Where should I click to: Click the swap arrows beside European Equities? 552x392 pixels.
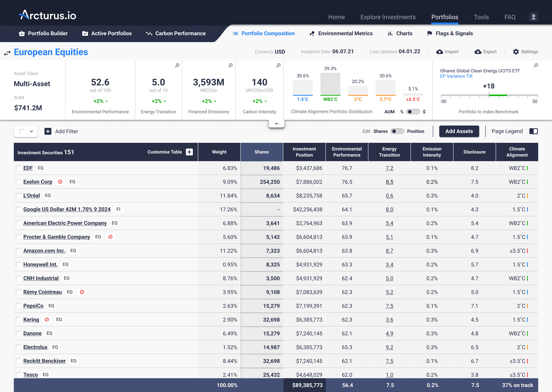point(7,53)
